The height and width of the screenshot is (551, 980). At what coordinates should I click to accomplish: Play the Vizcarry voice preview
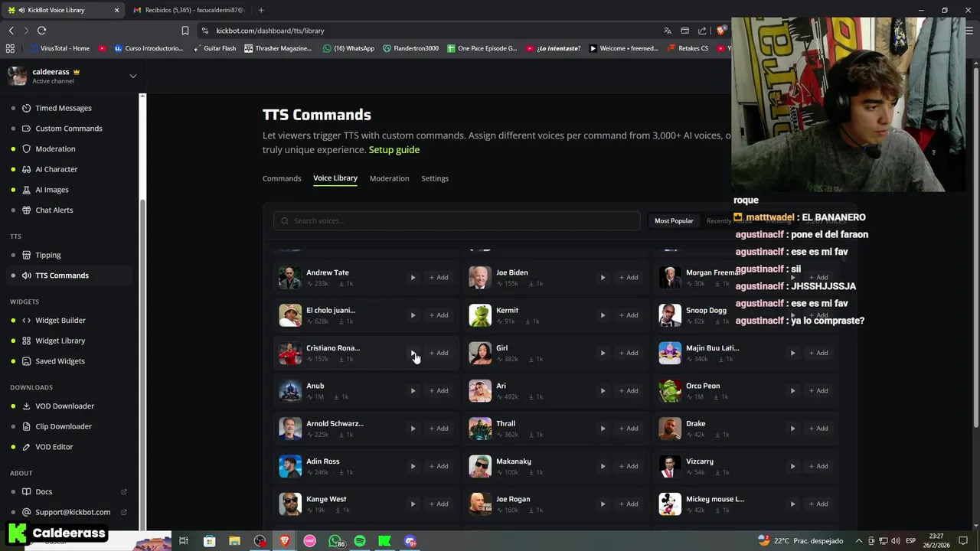[x=792, y=466]
